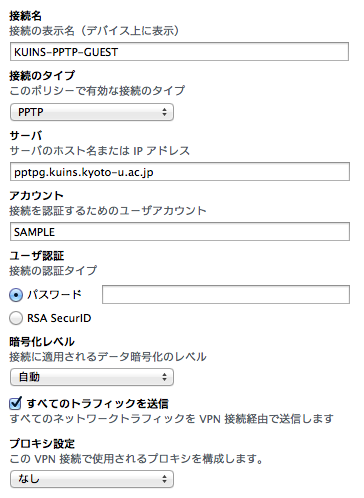
Task: Click the up-down arrows on the 自動 selector
Action: [164, 377]
